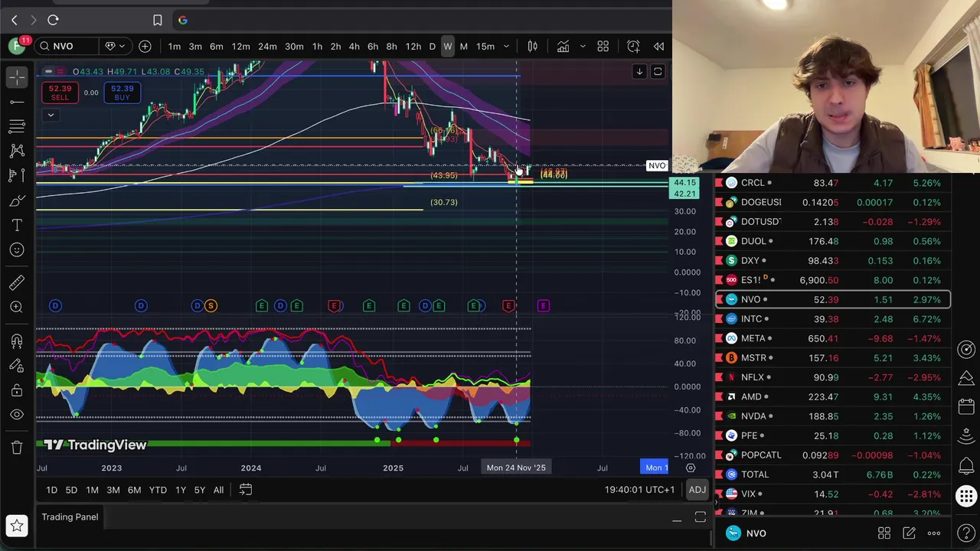The image size is (980, 551).
Task: Select AMD row in the watchlist
Action: pyautogui.click(x=833, y=396)
